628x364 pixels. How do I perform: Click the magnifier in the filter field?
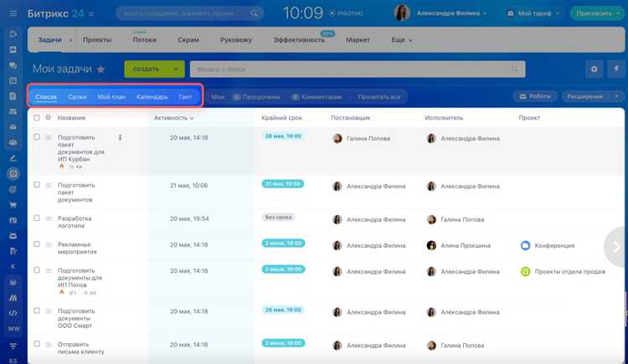pyautogui.click(x=515, y=69)
